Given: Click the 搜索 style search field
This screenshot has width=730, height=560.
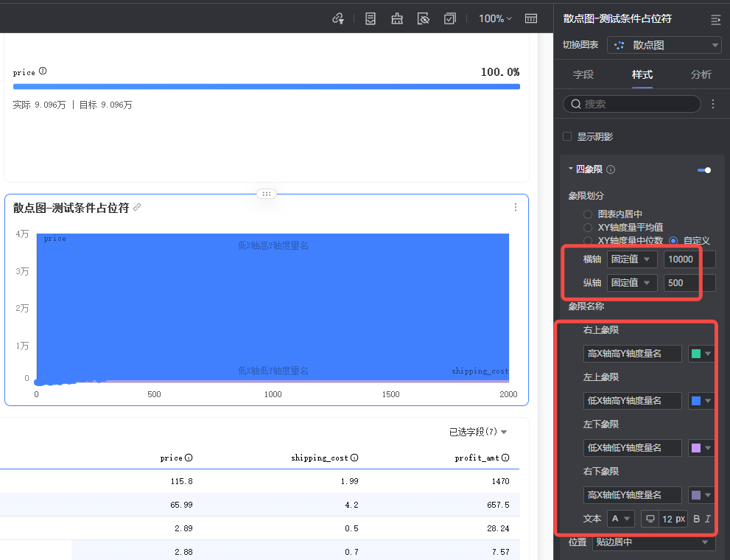Looking at the screenshot, I should pos(632,104).
